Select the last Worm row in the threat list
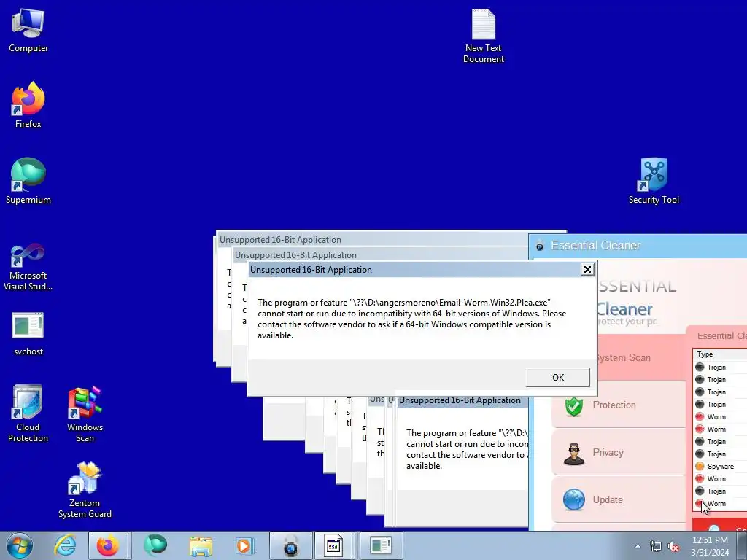 [x=720, y=503]
